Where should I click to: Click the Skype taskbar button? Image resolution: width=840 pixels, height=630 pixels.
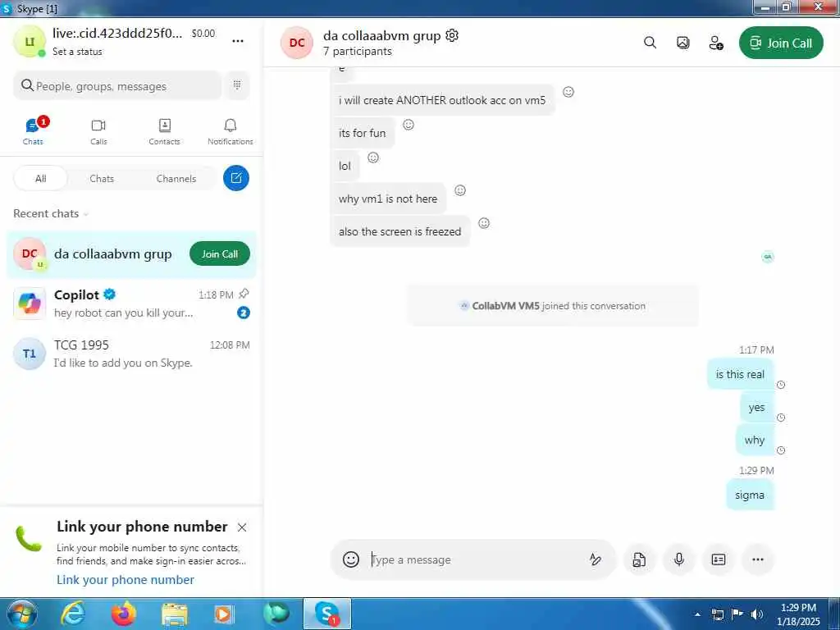(x=327, y=614)
